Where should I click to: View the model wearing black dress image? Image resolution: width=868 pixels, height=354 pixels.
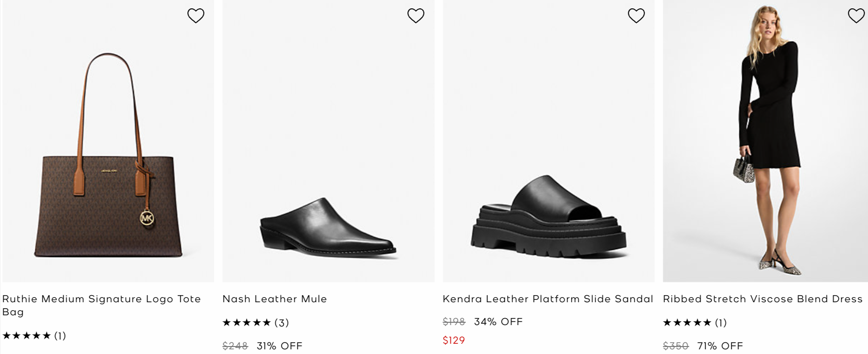point(765,140)
